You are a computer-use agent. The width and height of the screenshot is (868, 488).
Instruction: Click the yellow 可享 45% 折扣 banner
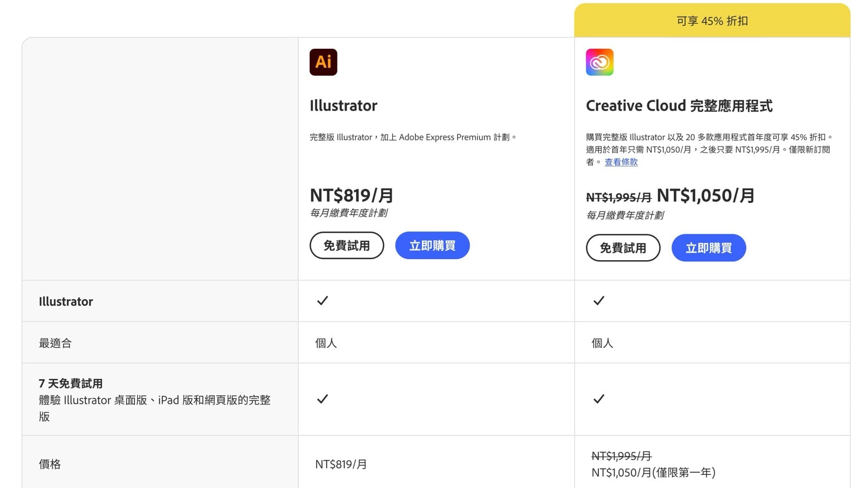(712, 21)
